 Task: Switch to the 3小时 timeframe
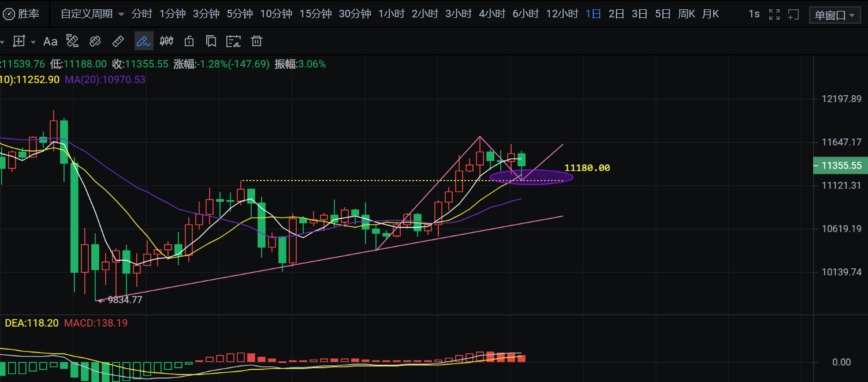(x=459, y=14)
